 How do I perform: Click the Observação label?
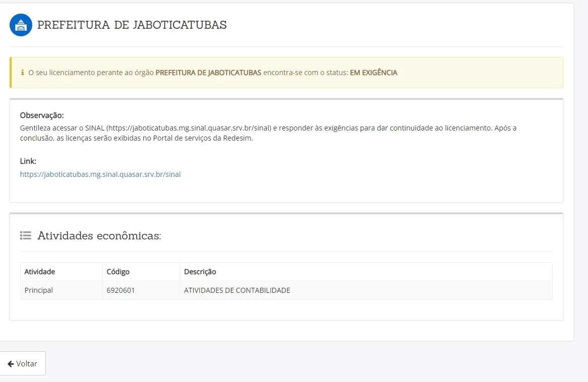pos(42,115)
